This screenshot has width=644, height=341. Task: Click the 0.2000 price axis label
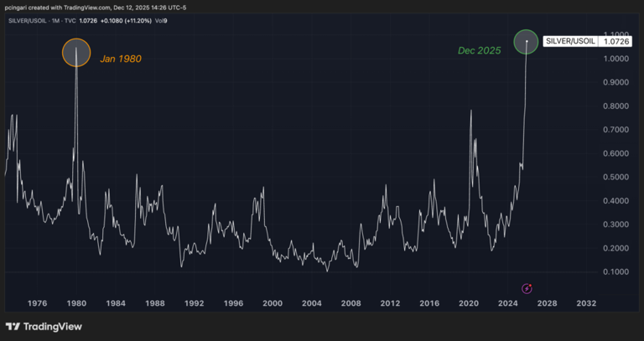(617, 248)
